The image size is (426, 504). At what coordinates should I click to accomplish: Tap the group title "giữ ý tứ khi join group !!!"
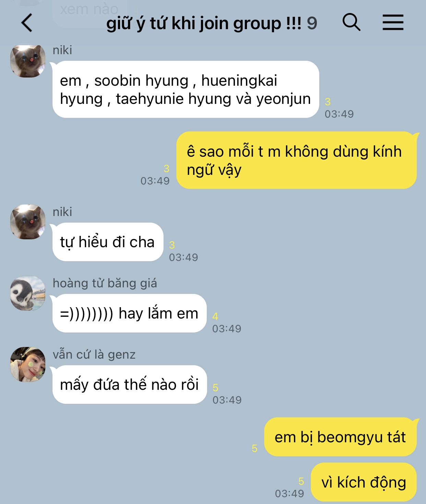204,23
